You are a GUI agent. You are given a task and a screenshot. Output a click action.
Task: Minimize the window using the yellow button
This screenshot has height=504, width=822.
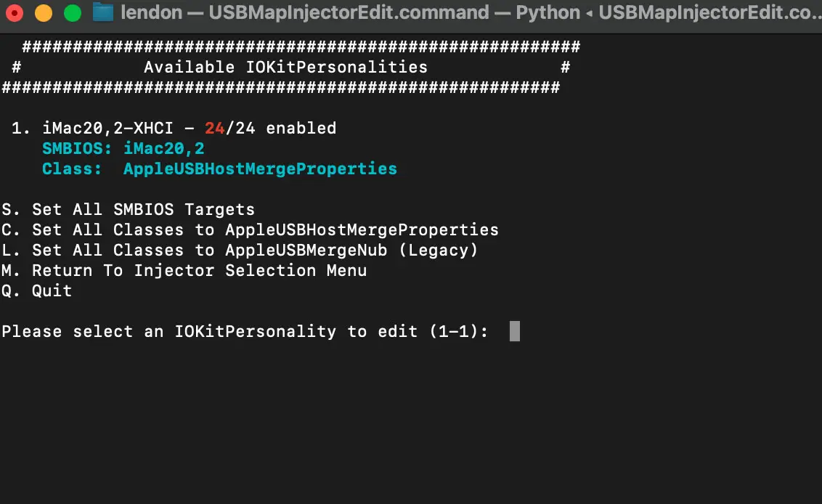click(44, 13)
